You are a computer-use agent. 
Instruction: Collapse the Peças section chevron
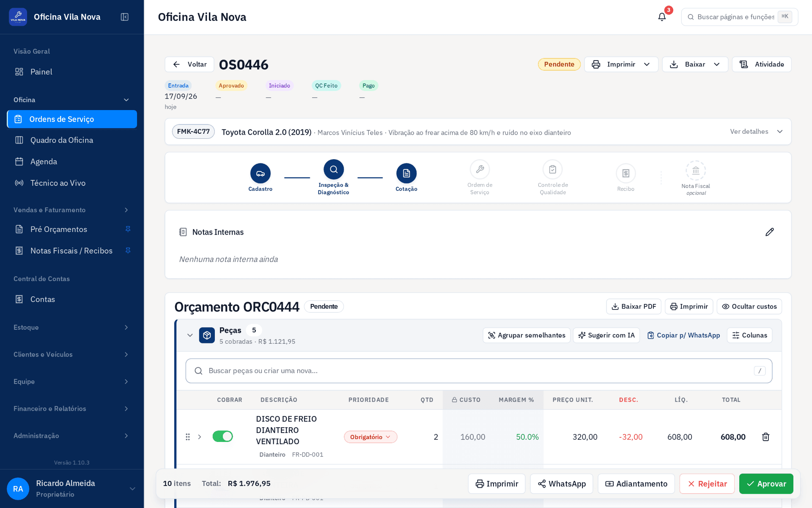click(x=190, y=335)
